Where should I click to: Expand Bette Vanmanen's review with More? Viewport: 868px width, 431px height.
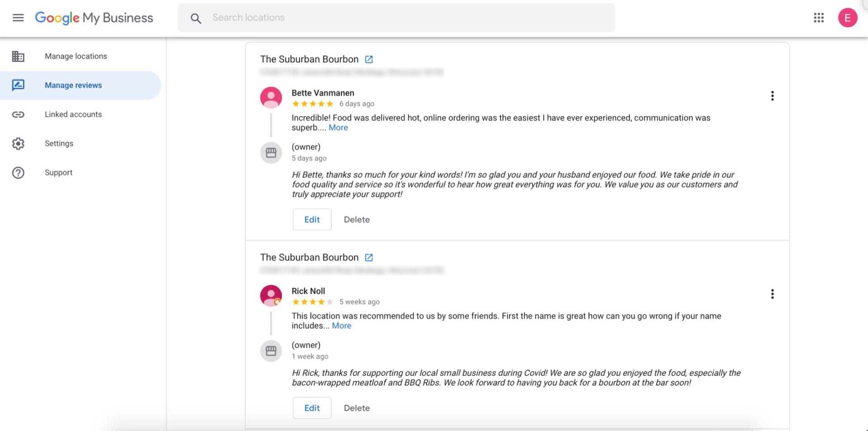pos(338,128)
